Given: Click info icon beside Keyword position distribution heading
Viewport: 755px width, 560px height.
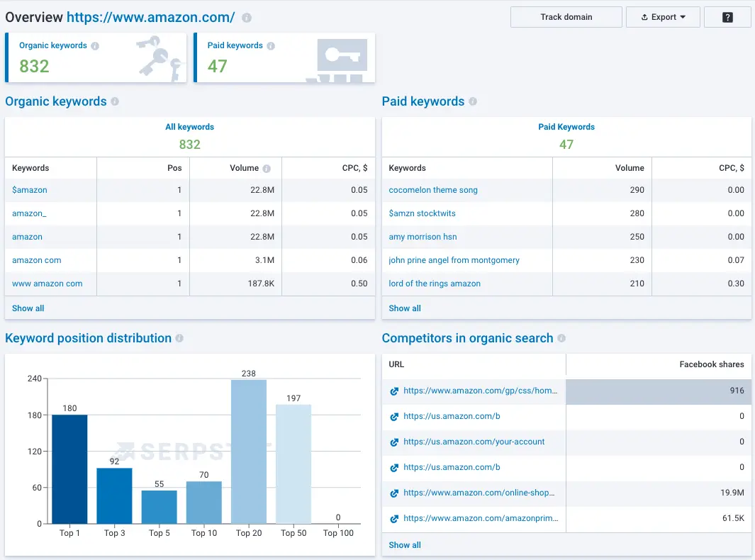Looking at the screenshot, I should tap(179, 339).
